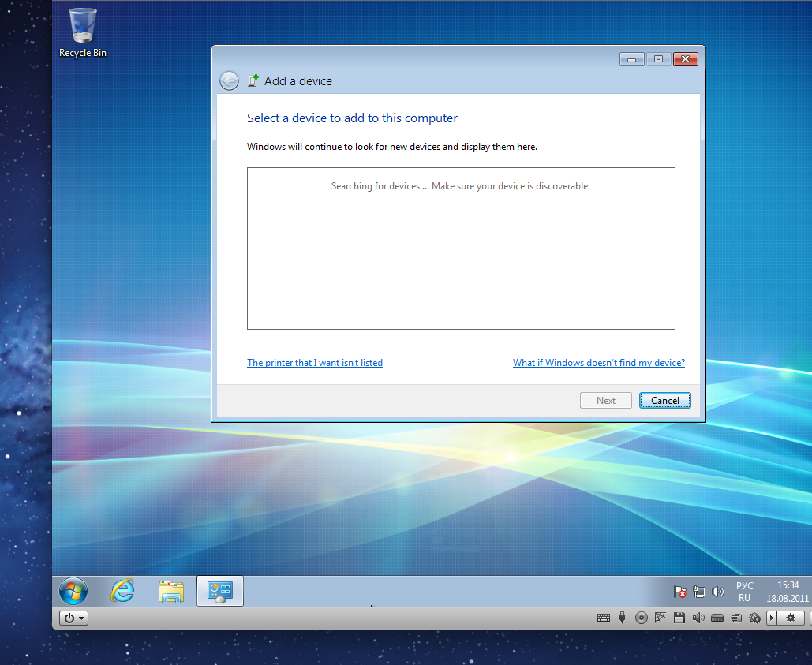
Task: Switch input language РУС RU indicator
Action: click(744, 592)
